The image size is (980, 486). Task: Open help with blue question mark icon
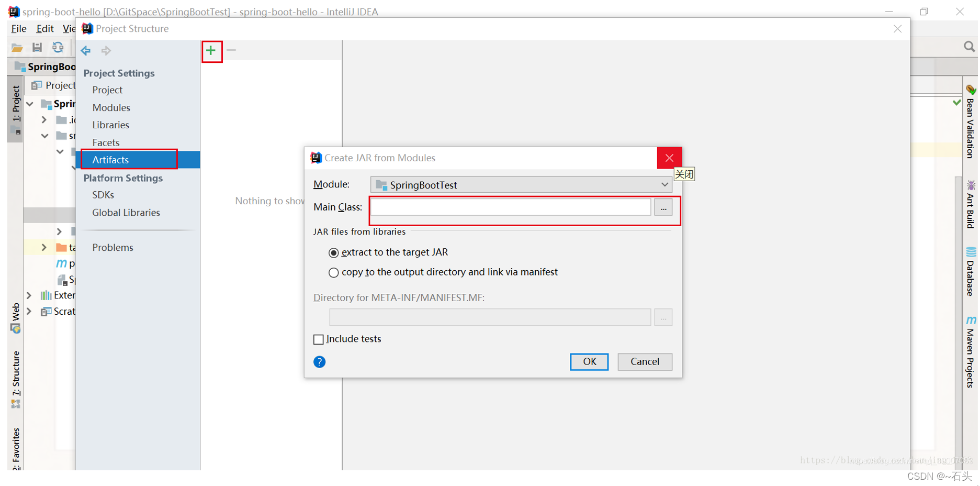point(319,362)
